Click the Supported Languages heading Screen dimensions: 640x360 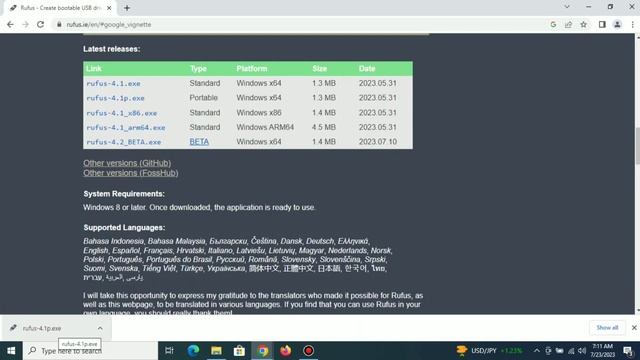(124, 228)
